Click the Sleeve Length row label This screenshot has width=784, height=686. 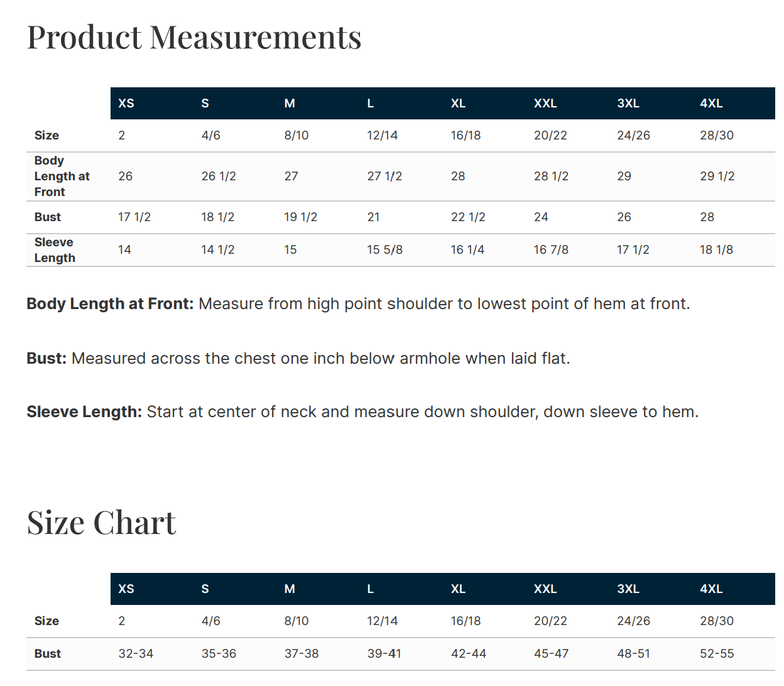(55, 250)
